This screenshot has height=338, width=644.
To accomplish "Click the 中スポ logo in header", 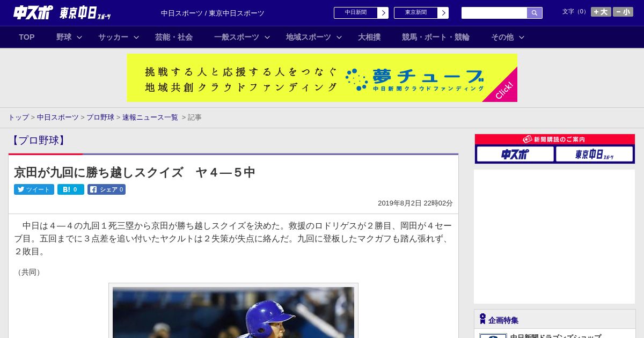I will point(33,13).
